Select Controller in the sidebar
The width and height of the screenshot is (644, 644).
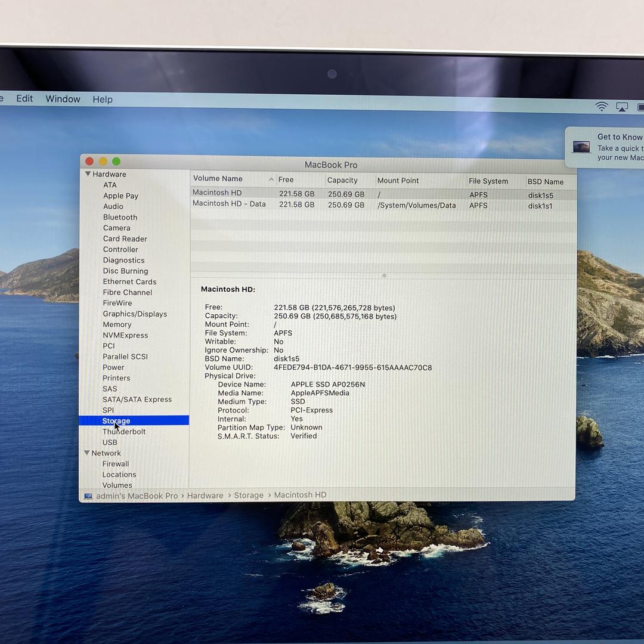click(120, 249)
